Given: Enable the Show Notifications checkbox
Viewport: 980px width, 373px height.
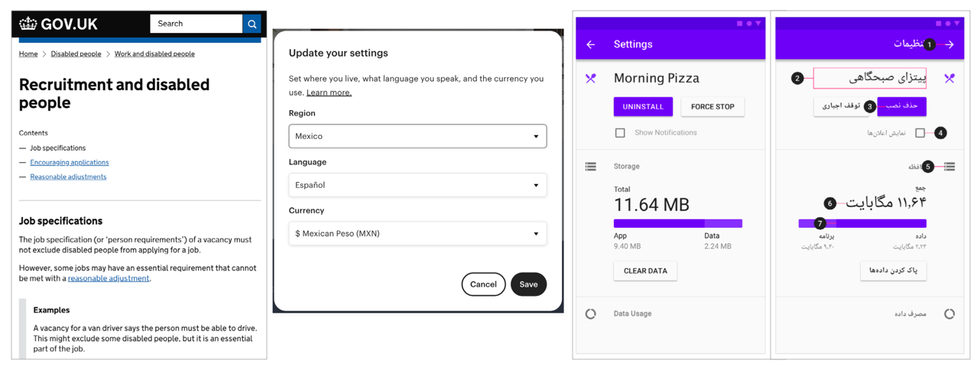Looking at the screenshot, I should point(620,133).
